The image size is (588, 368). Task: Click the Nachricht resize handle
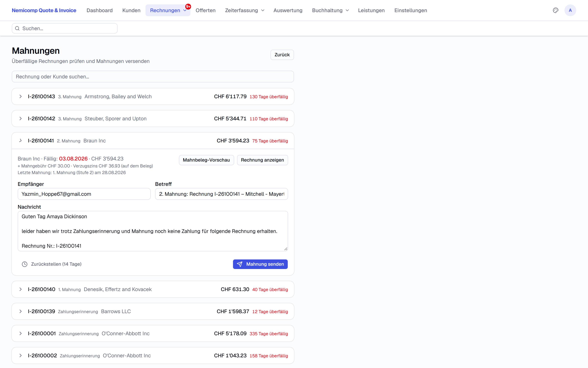tap(286, 249)
